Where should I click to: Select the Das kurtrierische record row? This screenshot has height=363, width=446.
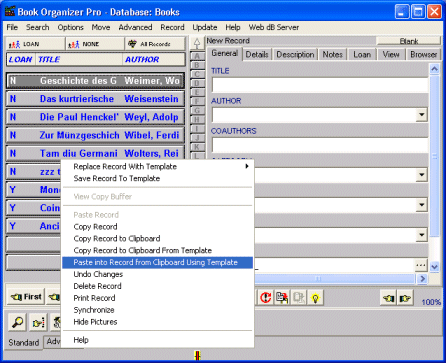click(x=95, y=99)
